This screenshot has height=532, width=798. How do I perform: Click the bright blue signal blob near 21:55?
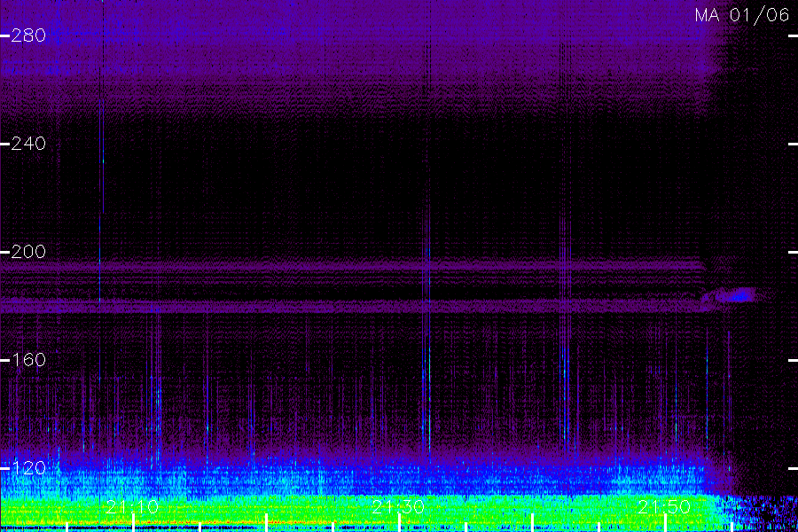coord(737,295)
